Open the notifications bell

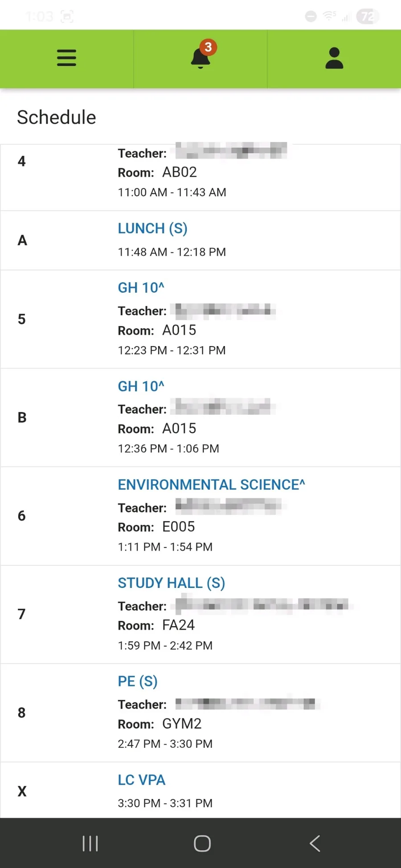coord(200,59)
